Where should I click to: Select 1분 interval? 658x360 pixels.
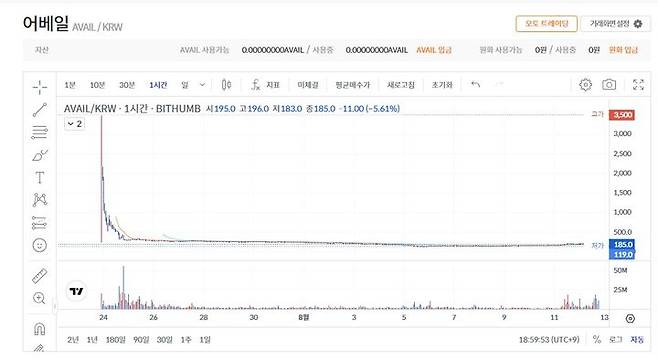pos(70,85)
